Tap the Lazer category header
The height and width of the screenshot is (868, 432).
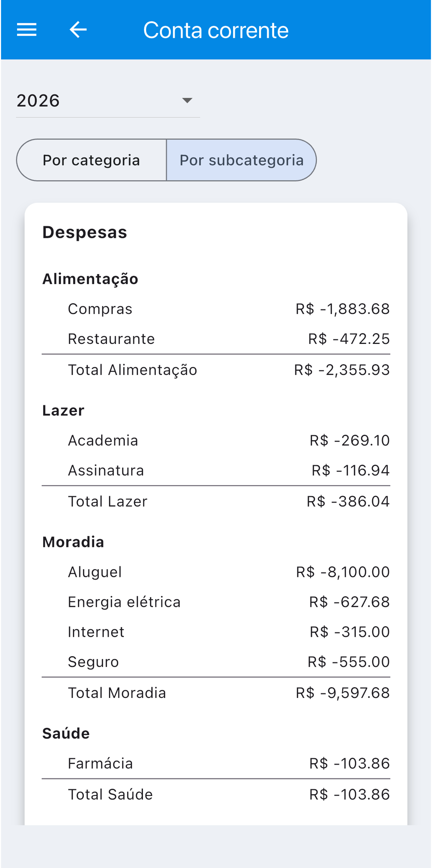coord(63,410)
